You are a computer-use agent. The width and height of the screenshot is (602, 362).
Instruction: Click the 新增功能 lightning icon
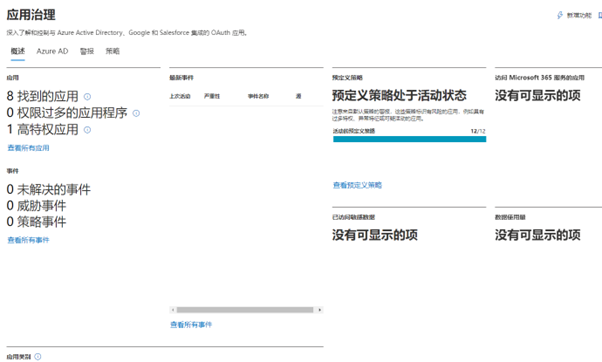point(560,15)
